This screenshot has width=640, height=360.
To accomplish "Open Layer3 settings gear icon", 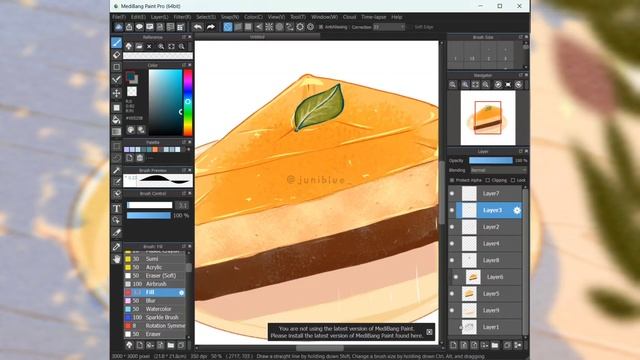I will 517,210.
